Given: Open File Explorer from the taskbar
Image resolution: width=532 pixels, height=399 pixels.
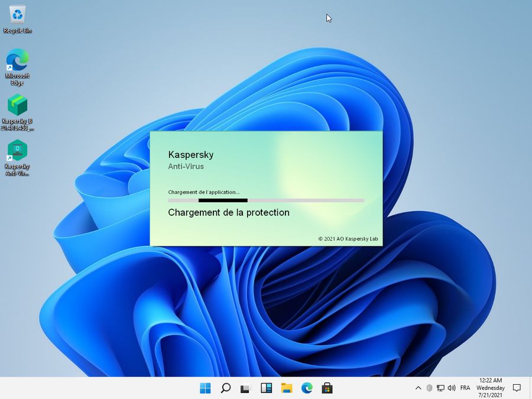Looking at the screenshot, I should [286, 388].
